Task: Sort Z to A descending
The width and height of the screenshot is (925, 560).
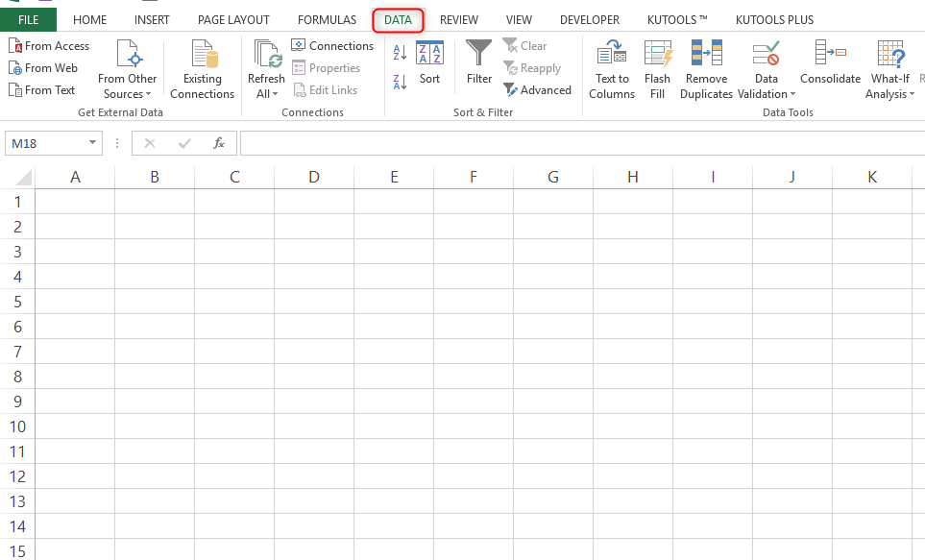Action: 400,82
